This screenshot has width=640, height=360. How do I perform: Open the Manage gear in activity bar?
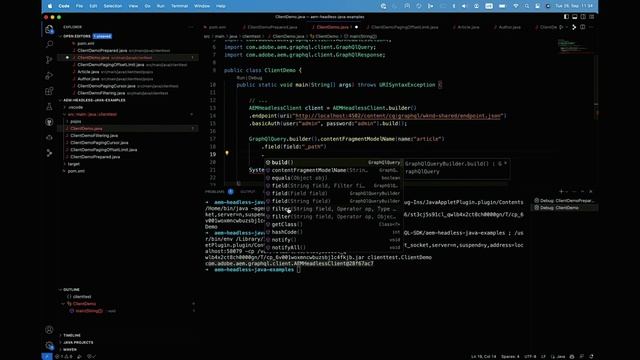49,345
